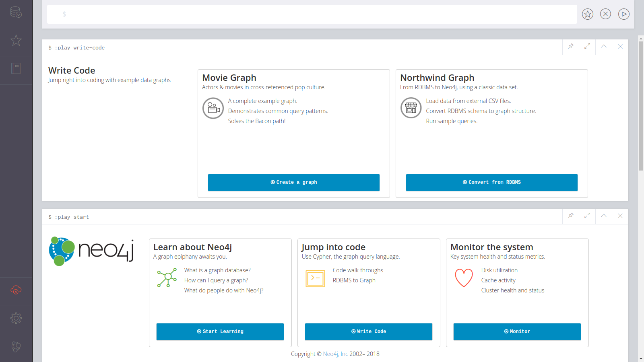Pin the write-code frame
The width and height of the screenshot is (644, 362).
click(x=571, y=47)
